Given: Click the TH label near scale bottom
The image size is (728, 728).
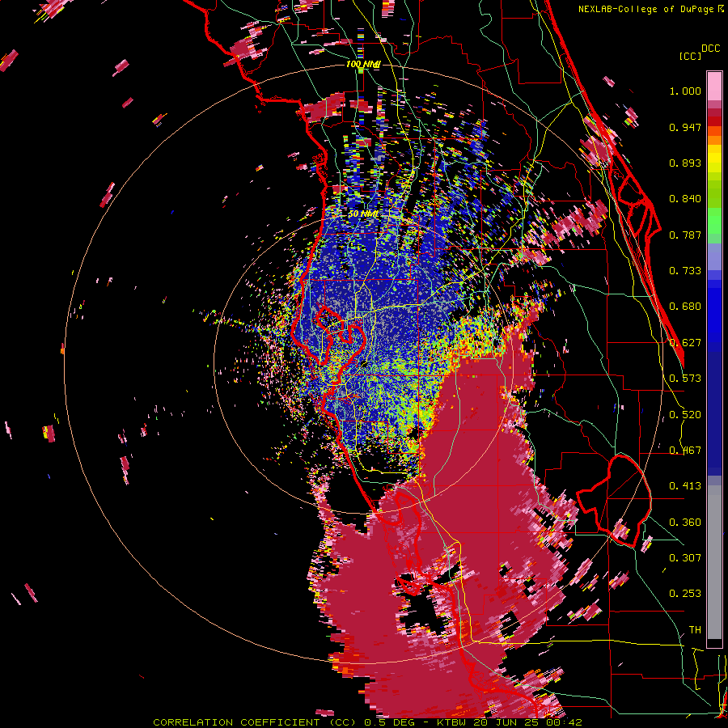Looking at the screenshot, I should (695, 630).
